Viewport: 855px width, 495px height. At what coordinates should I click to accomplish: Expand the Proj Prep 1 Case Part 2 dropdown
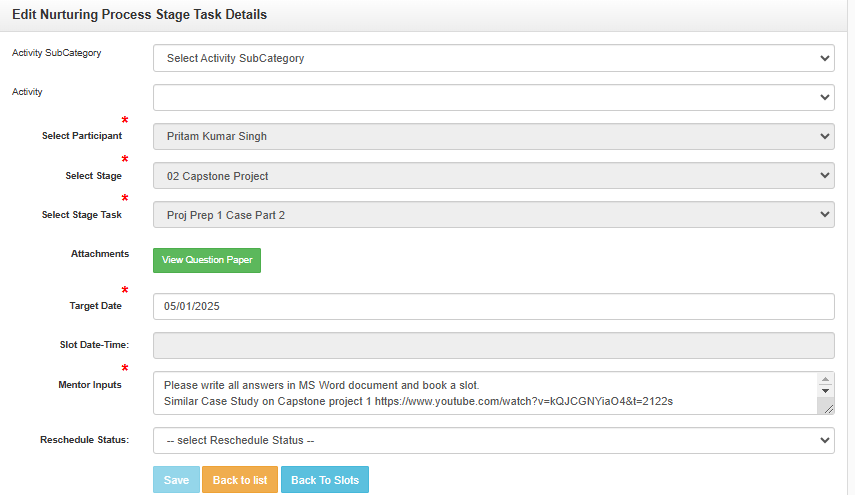pyautogui.click(x=493, y=215)
